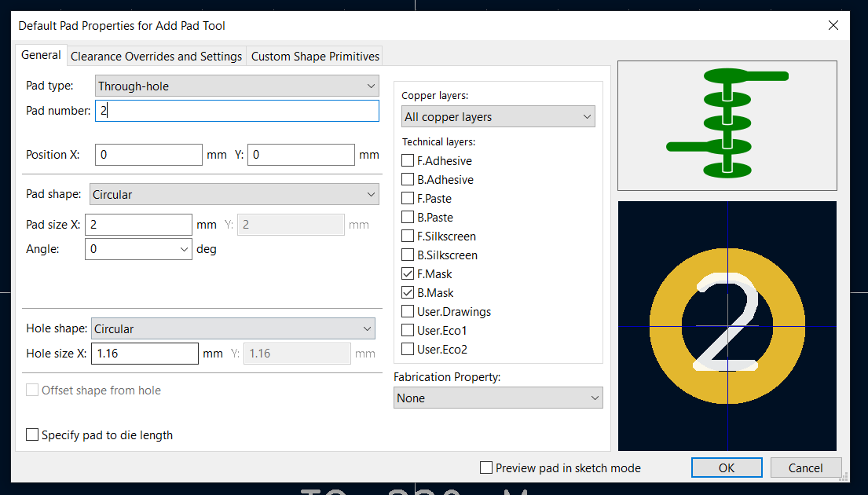868x495 pixels.
Task: Open the Custom Shape Primitives tab
Action: click(315, 57)
